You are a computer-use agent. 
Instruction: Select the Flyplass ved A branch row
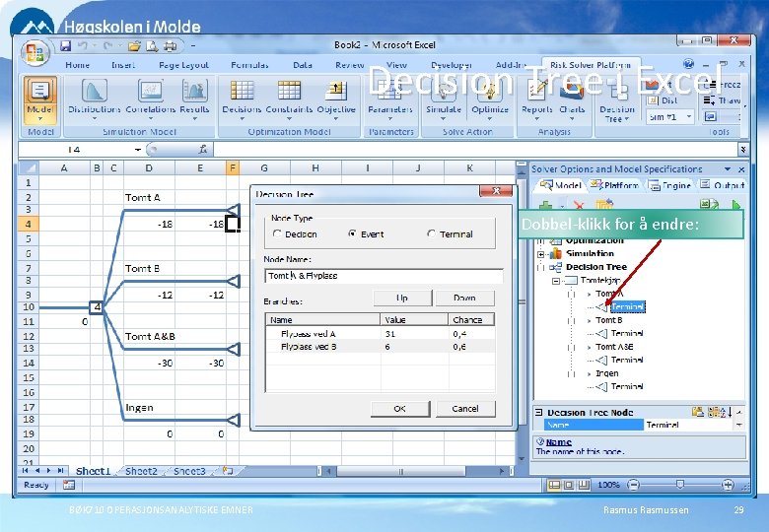coord(381,334)
